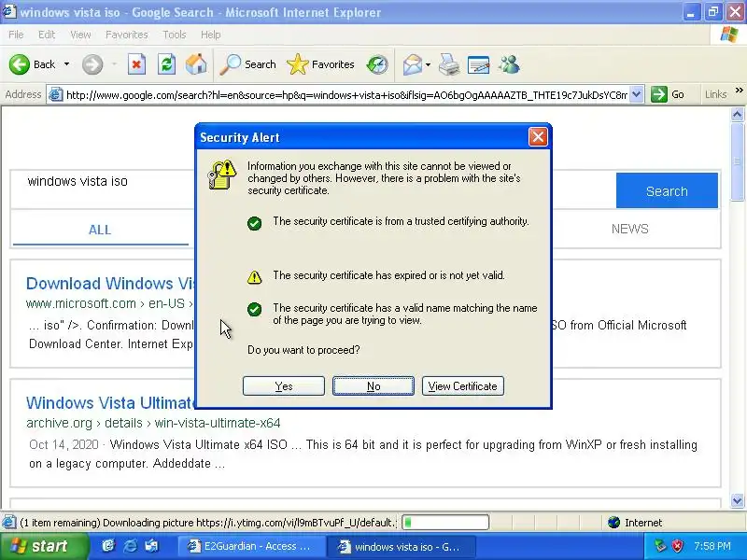Click the status bar download progress bar

coord(445,523)
